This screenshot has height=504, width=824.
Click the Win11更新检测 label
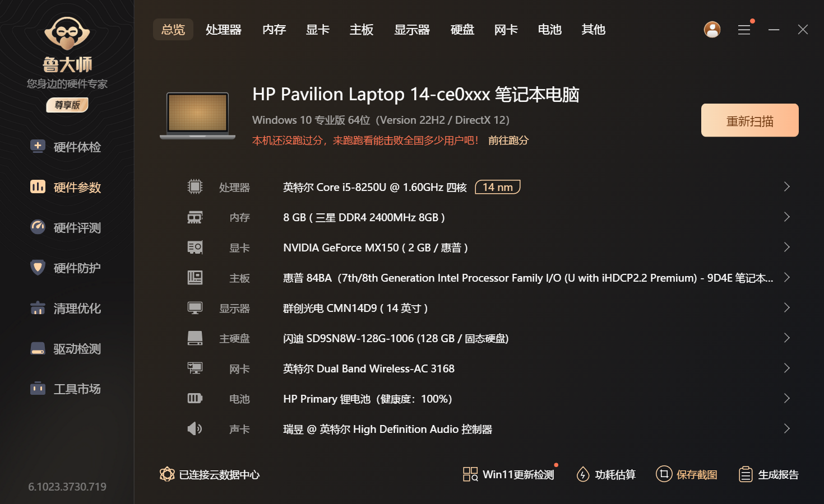tap(519, 475)
